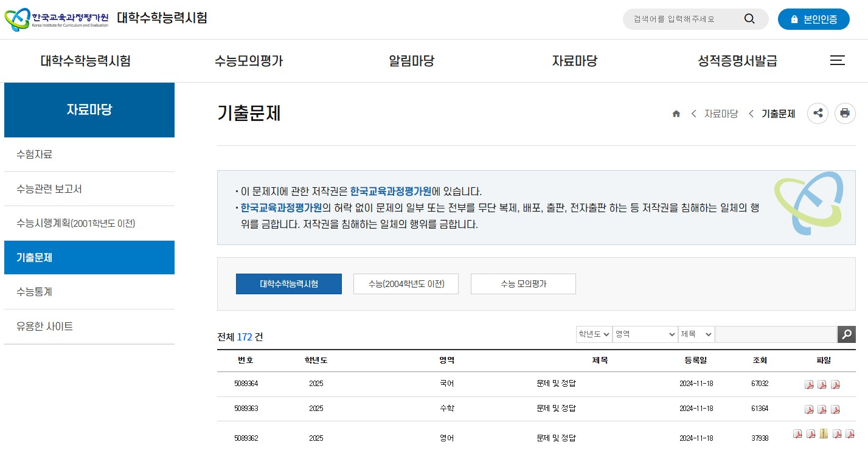Download the last PDF file in the 영어 row
The image size is (868, 456).
click(x=850, y=434)
